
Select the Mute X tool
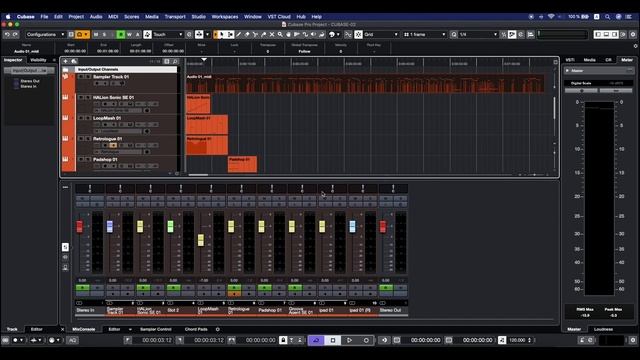pos(272,35)
